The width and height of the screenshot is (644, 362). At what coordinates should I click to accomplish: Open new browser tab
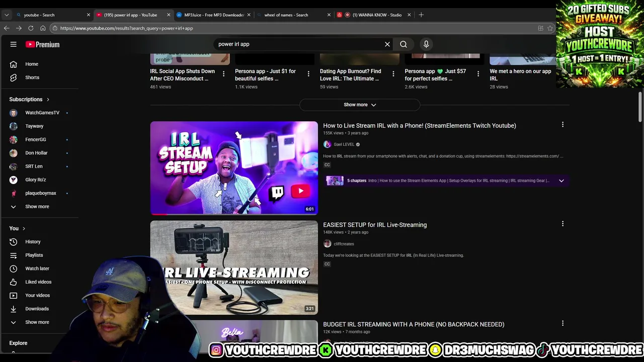coord(421,15)
